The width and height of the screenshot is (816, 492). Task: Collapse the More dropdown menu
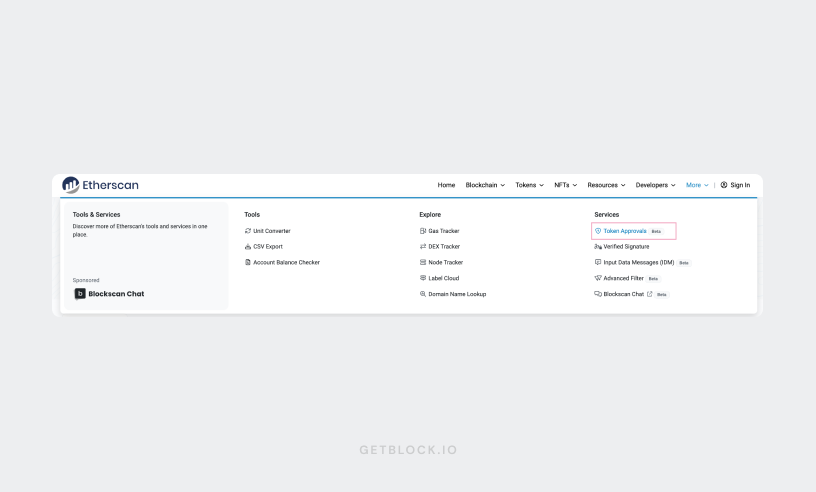click(x=697, y=185)
